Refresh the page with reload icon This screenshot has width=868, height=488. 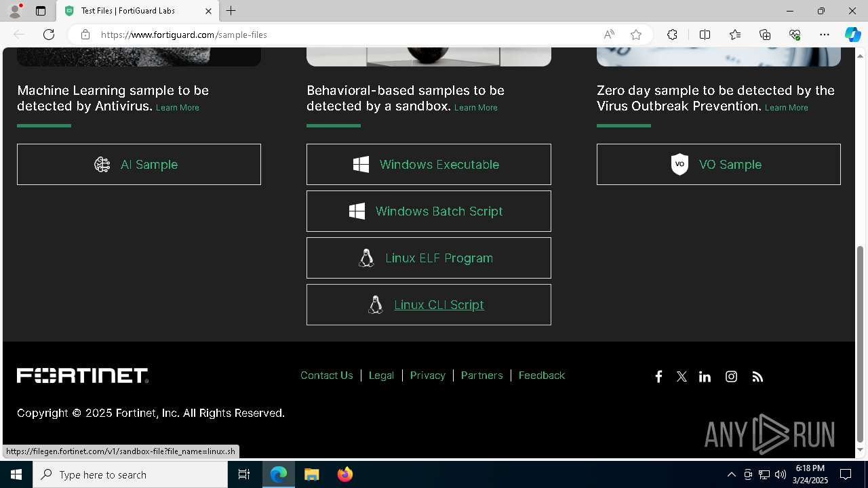click(49, 35)
